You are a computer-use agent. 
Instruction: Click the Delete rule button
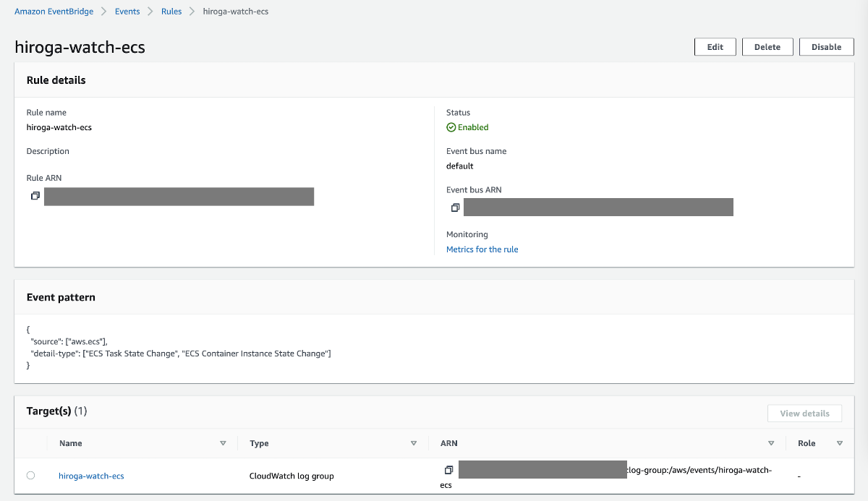(x=767, y=47)
